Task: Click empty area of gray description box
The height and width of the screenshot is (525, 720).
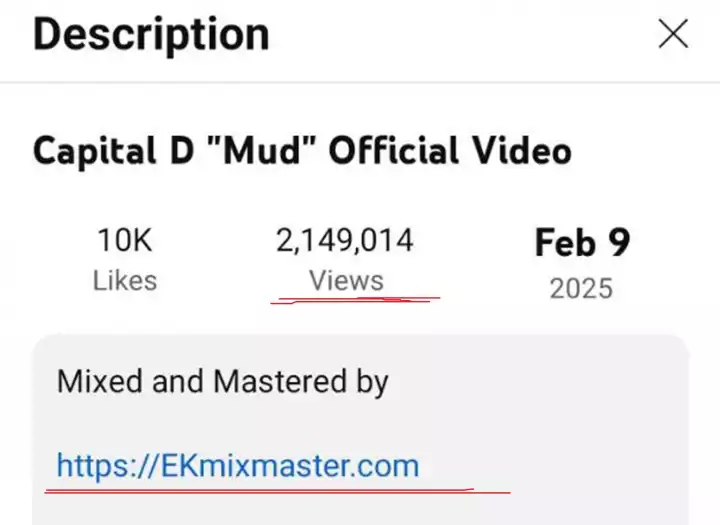Action: pyautogui.click(x=551, y=413)
